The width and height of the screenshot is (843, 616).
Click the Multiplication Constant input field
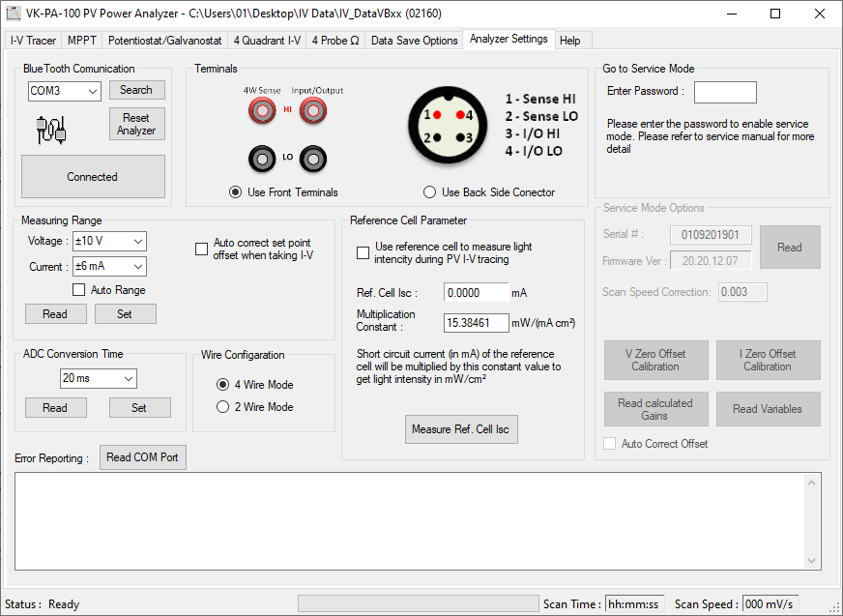point(477,323)
